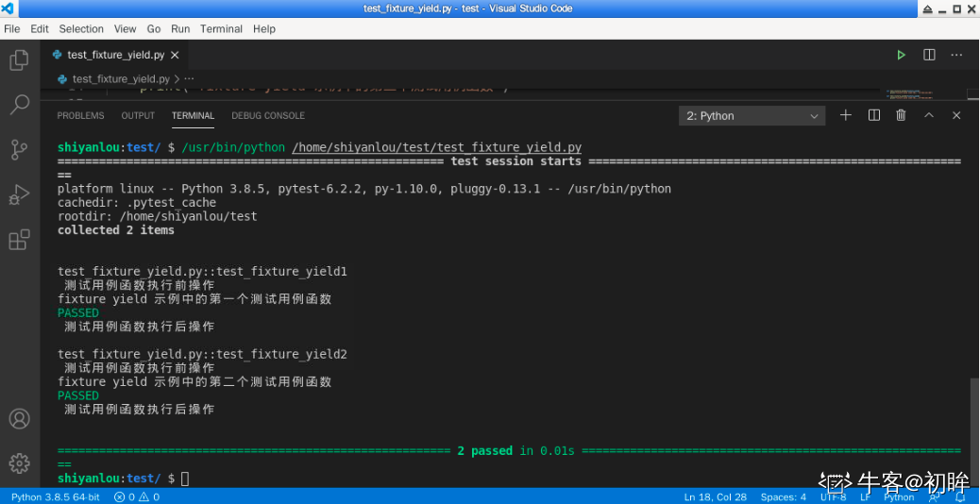Select Python 3.8.5 64-bit interpreter in status bar

pos(55,497)
